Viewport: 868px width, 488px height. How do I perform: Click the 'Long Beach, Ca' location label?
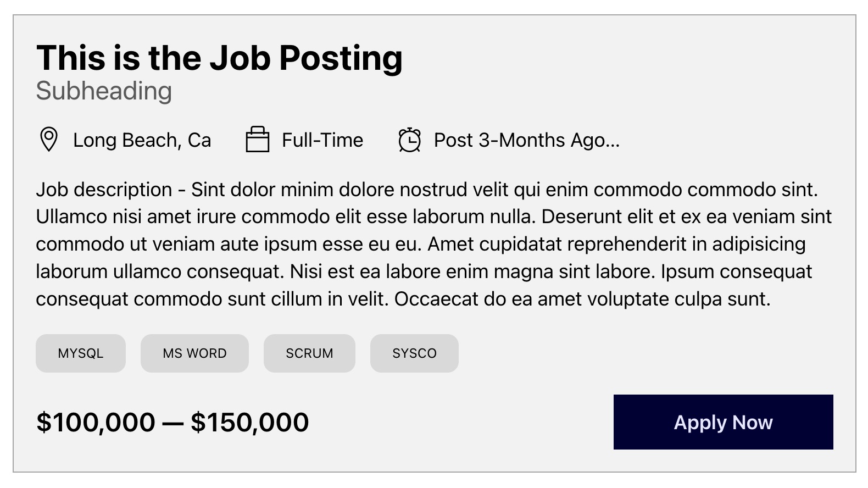point(142,140)
